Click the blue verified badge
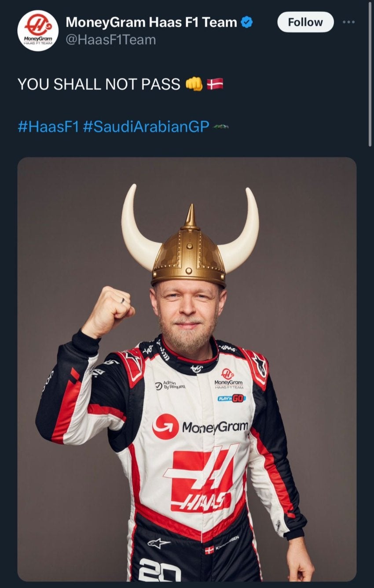 pyautogui.click(x=247, y=22)
